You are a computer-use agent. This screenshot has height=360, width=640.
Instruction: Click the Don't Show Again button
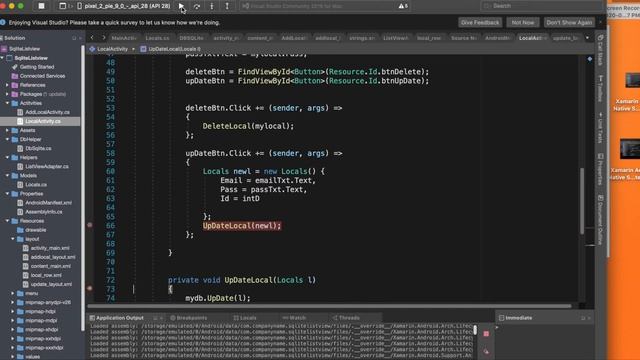[x=569, y=22]
